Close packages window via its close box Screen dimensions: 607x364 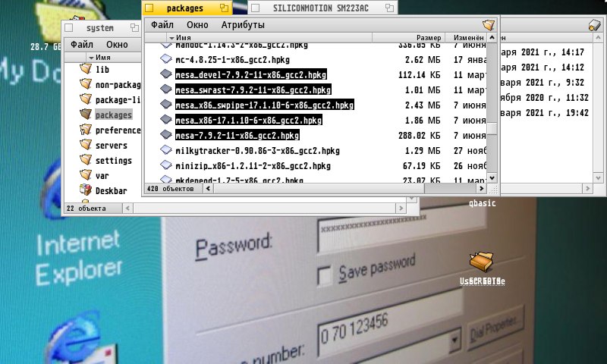[149, 8]
